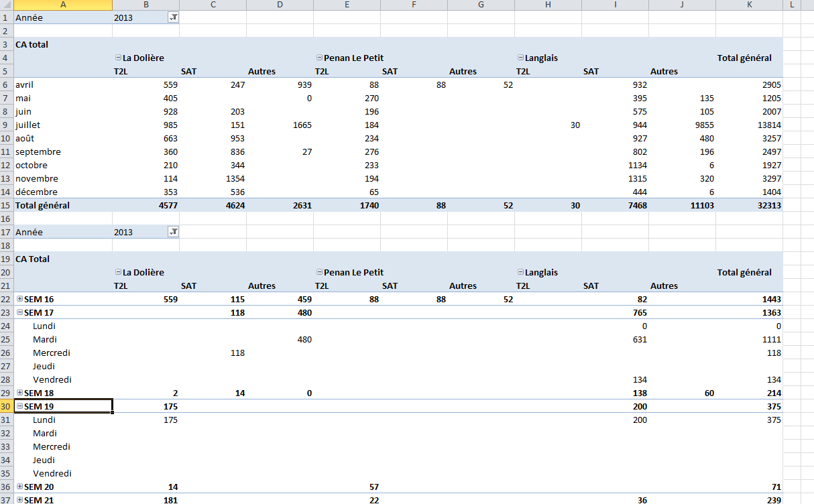
Task: Select 'Jeudi' under SEM 19
Action: tap(44, 460)
